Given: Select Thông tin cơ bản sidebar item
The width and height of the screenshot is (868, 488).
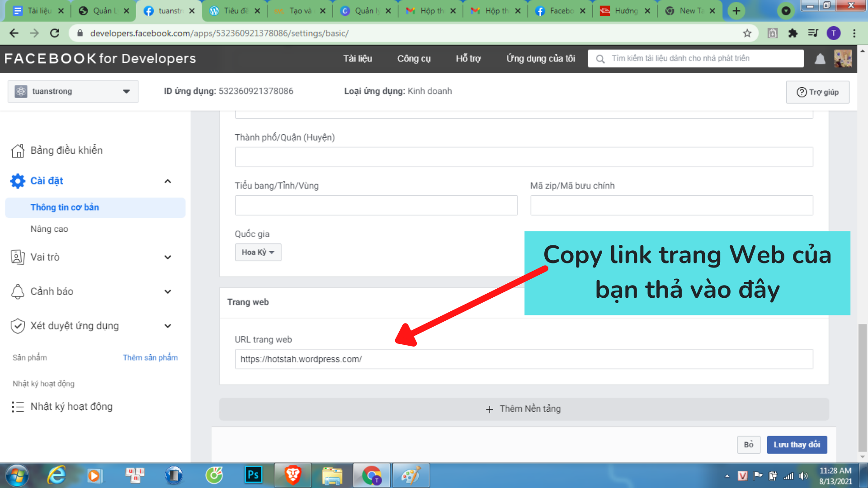Looking at the screenshot, I should (95, 207).
